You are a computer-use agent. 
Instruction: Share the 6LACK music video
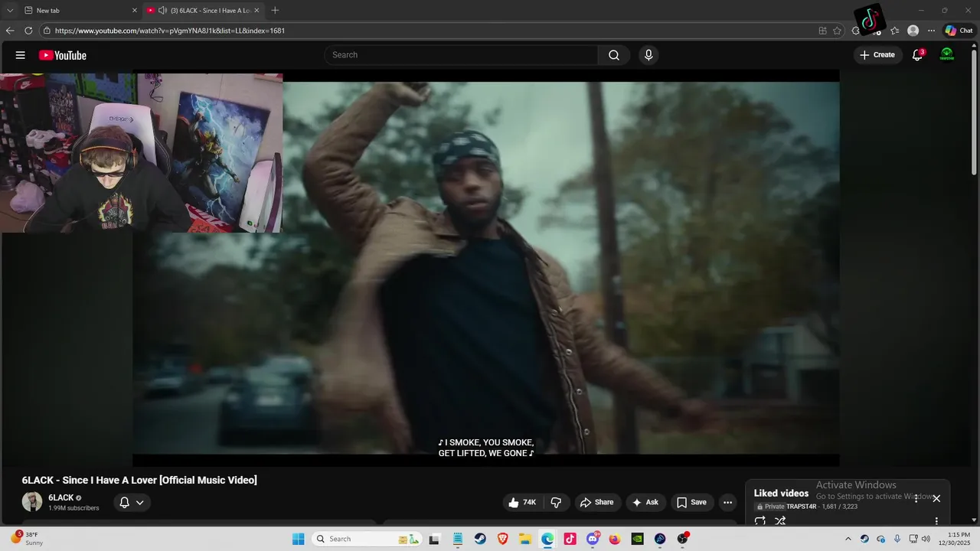click(597, 503)
